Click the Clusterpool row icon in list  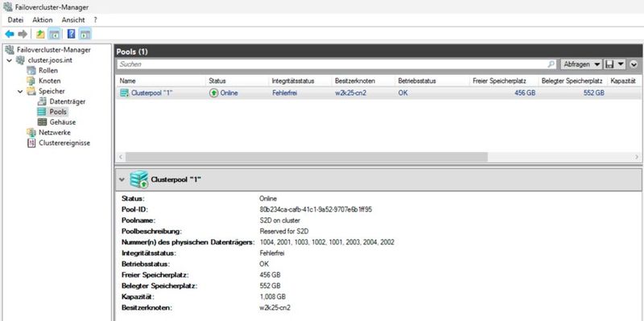[x=124, y=93]
